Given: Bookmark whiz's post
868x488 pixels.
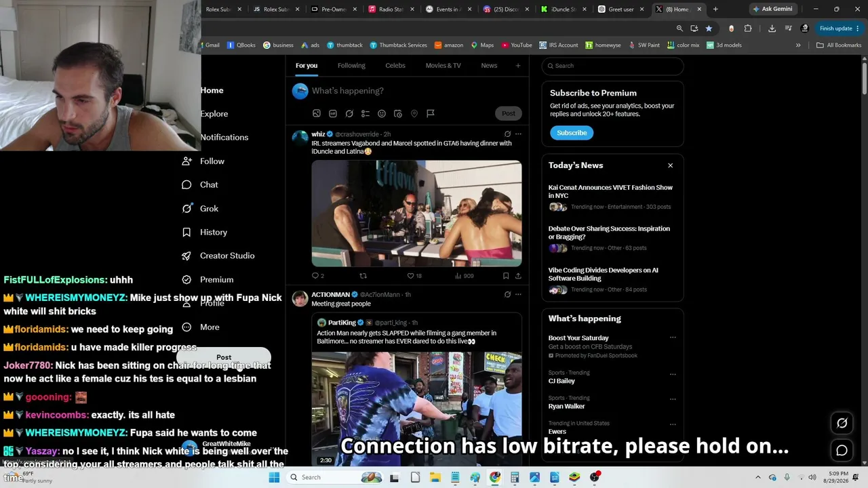Looking at the screenshot, I should pyautogui.click(x=506, y=276).
